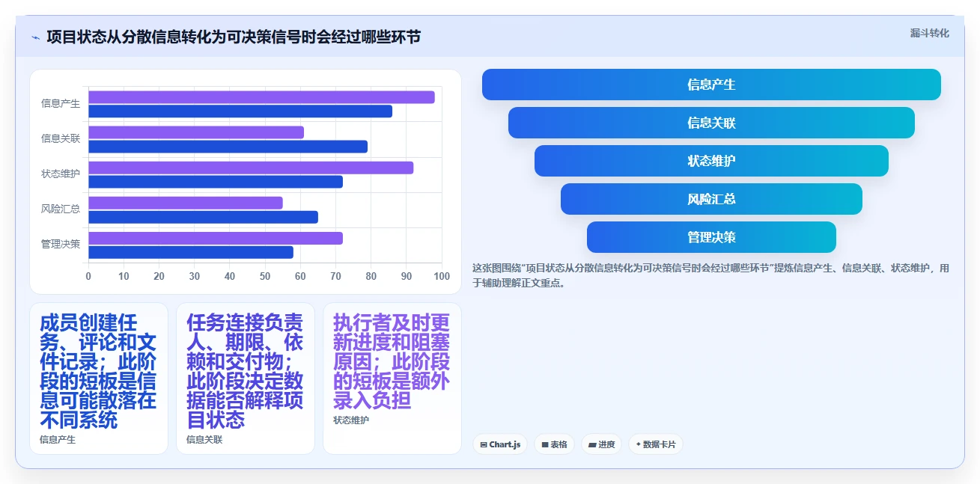Click the 状态维护 chart axis label
Image resolution: width=980 pixels, height=484 pixels.
pyautogui.click(x=61, y=174)
